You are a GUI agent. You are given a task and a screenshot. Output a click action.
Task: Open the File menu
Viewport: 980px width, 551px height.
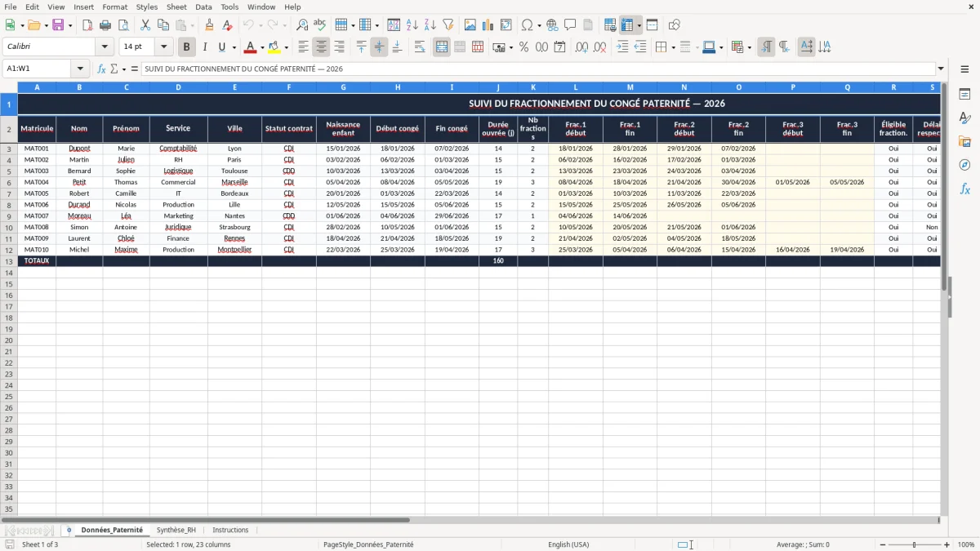11,7
